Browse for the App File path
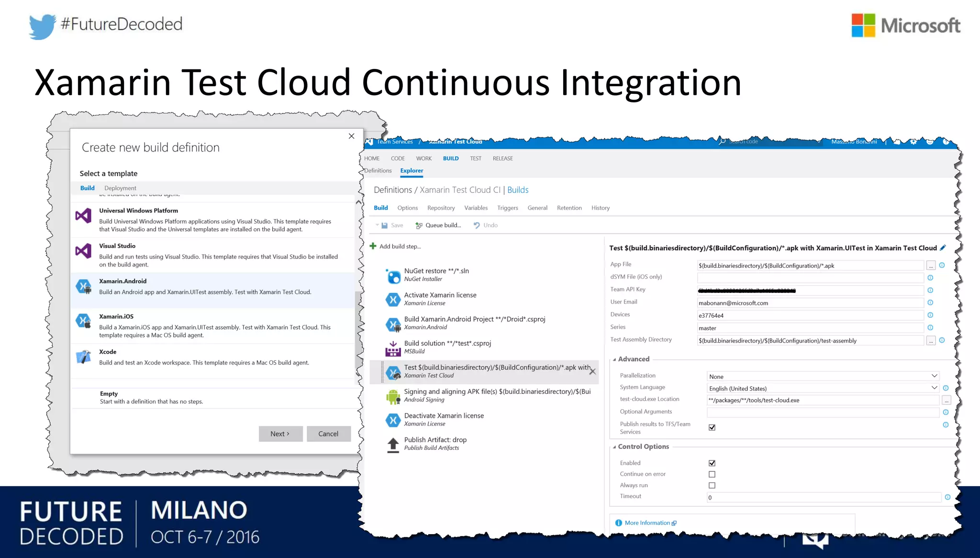The height and width of the screenshot is (558, 980). (x=931, y=266)
